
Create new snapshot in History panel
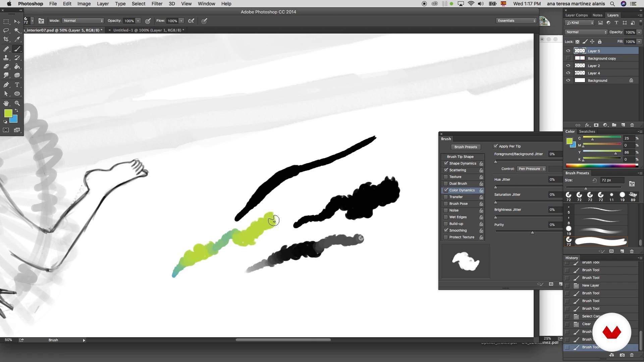(622, 355)
